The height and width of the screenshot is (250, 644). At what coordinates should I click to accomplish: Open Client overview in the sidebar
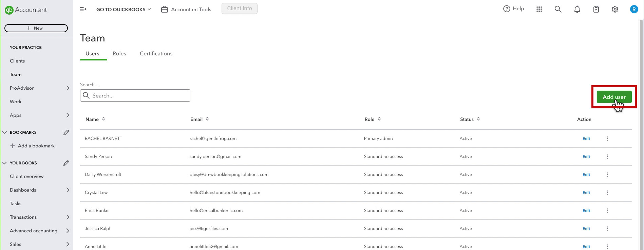[x=27, y=176]
